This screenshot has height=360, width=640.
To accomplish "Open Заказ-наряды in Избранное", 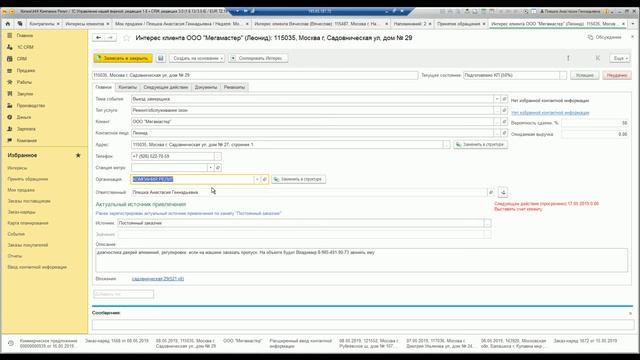I will pos(22,212).
